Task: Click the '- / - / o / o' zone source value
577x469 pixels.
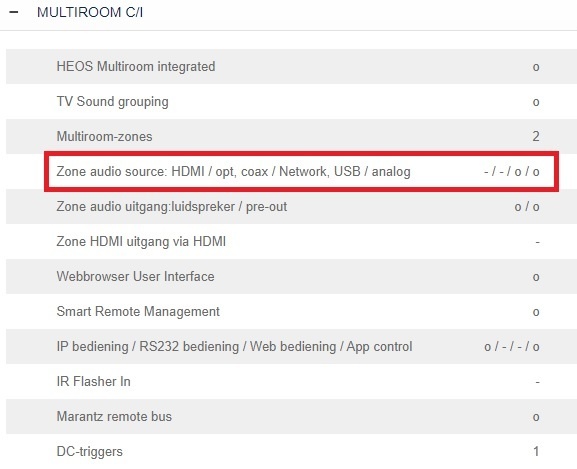Action: click(512, 171)
